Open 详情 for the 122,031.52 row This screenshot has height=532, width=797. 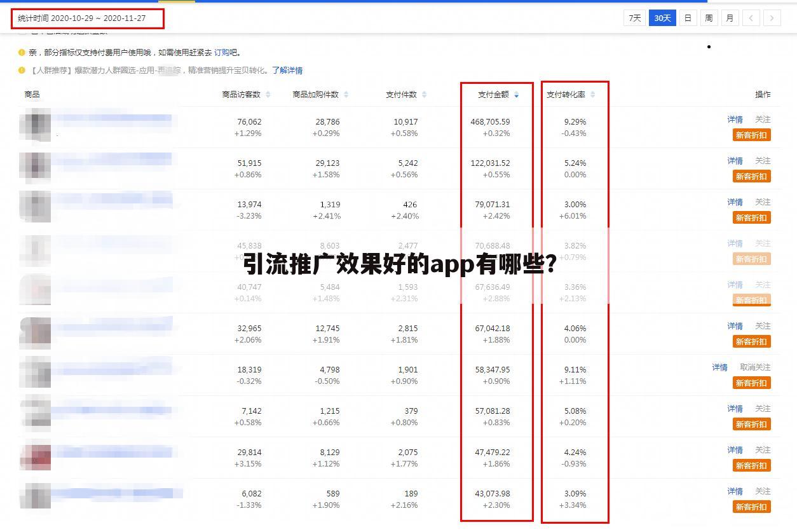pyautogui.click(x=735, y=161)
